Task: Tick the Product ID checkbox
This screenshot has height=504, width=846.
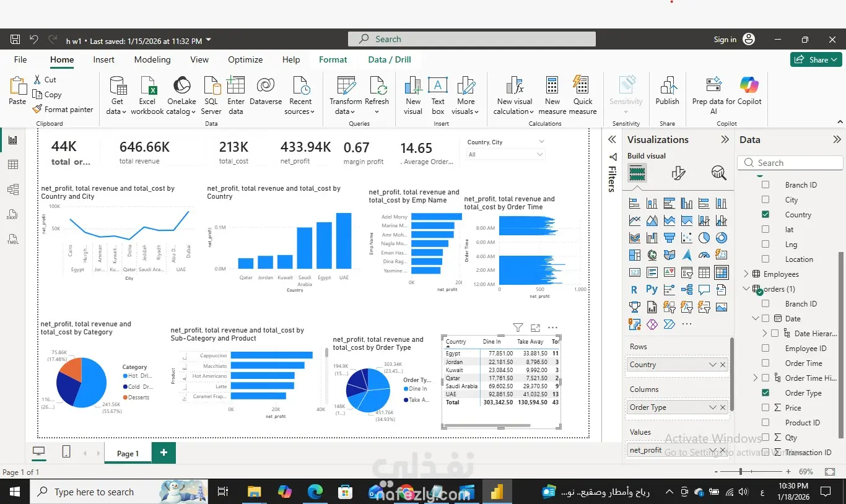Action: click(765, 423)
